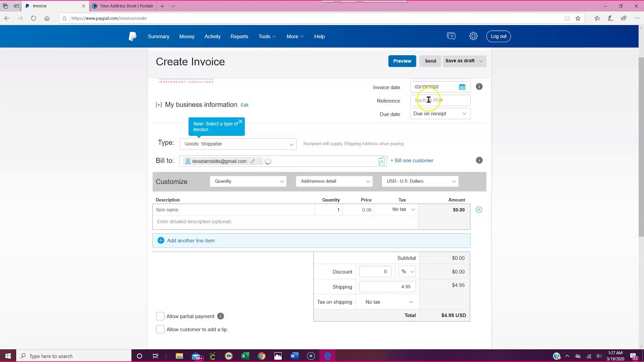Close the 'Select a type of invoice' tooltip

coord(240,122)
